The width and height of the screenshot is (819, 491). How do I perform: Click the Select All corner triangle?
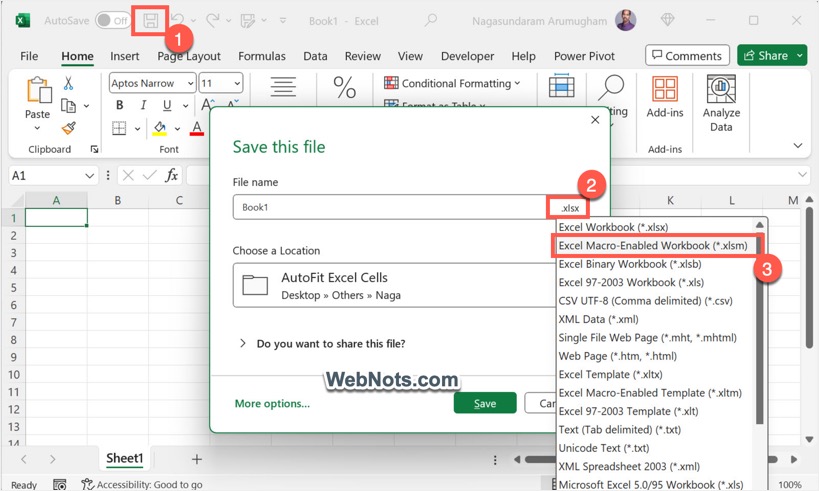[x=17, y=201]
